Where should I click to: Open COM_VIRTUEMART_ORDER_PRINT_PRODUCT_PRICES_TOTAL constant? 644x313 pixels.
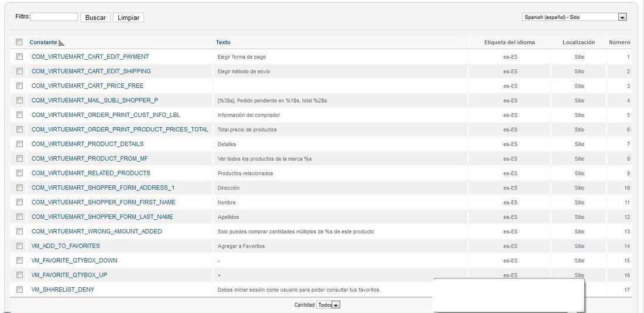tap(120, 130)
